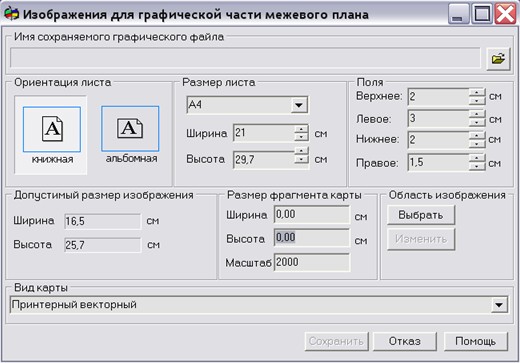Click map fragment Ширина field
Screen dimensions: 520x363
pos(312,214)
